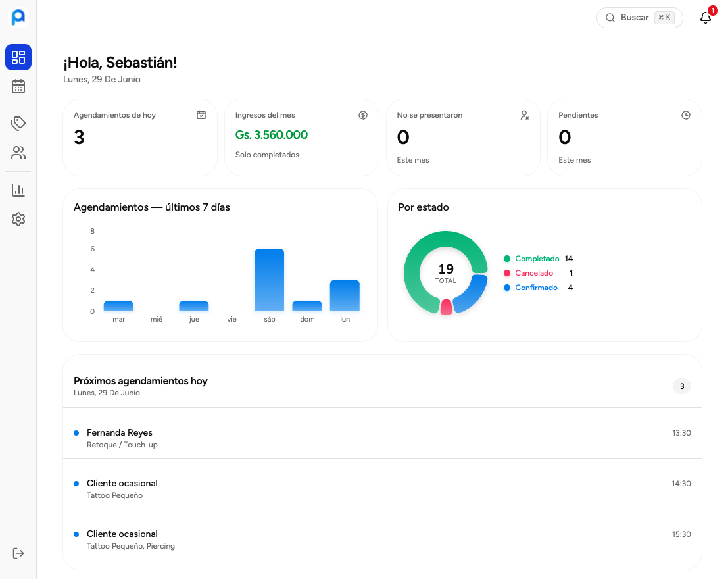Click the sáb bar in weekly chart
Viewport: 728px width, 579px height.
click(x=269, y=280)
